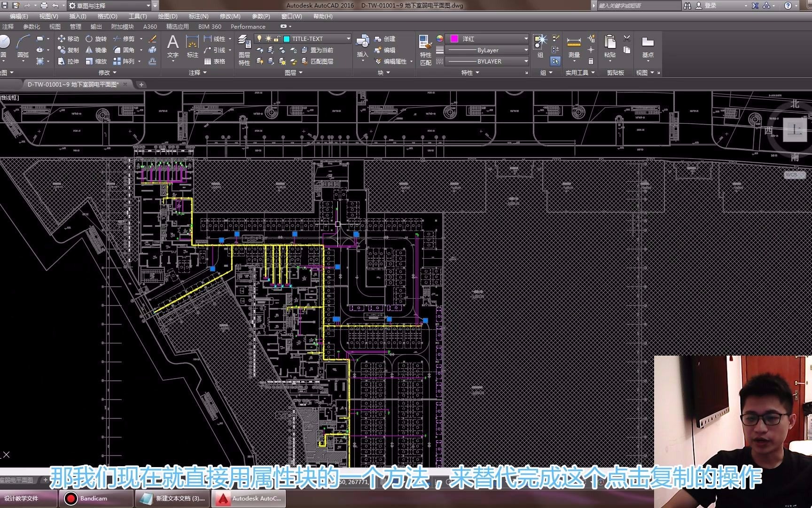Toggle group selection button in Group panel
Screen dimensions: 812x508
(555, 61)
